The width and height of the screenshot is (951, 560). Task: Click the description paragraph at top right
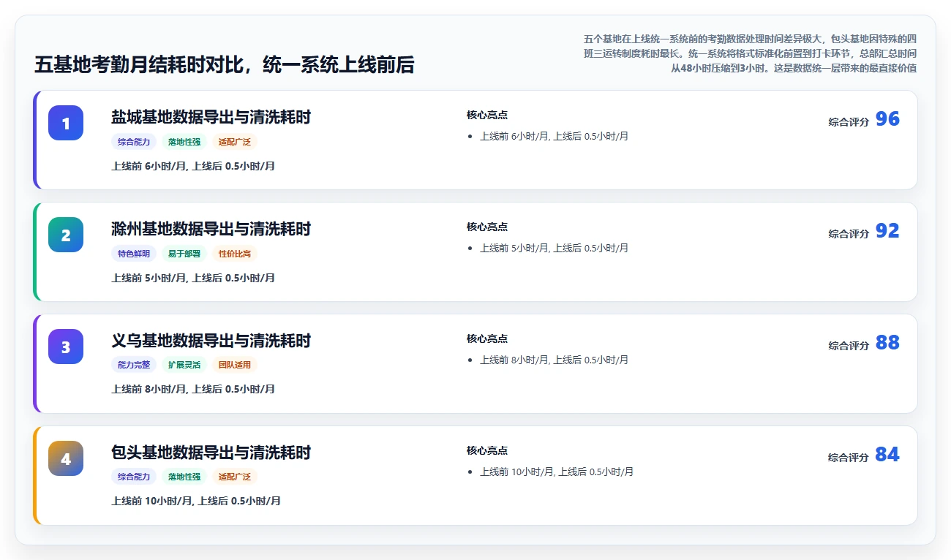coord(750,53)
